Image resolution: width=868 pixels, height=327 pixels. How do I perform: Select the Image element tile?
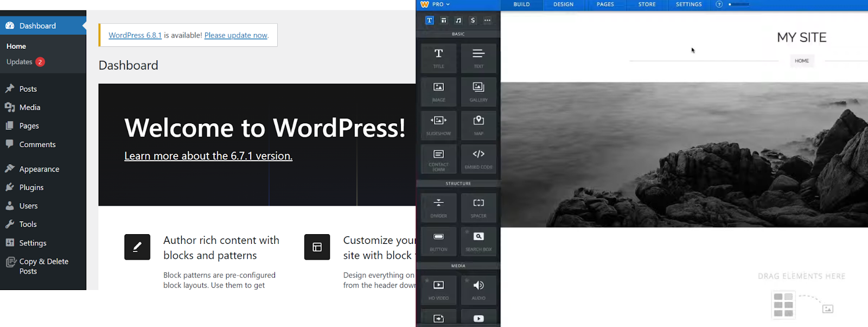(x=438, y=92)
